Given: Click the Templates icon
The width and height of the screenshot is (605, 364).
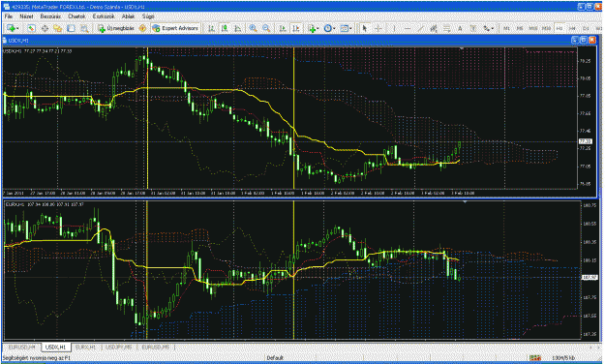Looking at the screenshot, I should click(x=344, y=28).
